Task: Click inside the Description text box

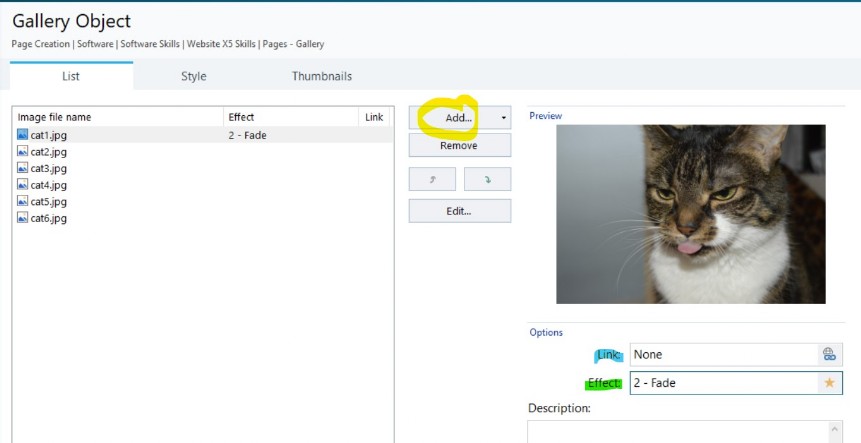Action: pos(678,432)
